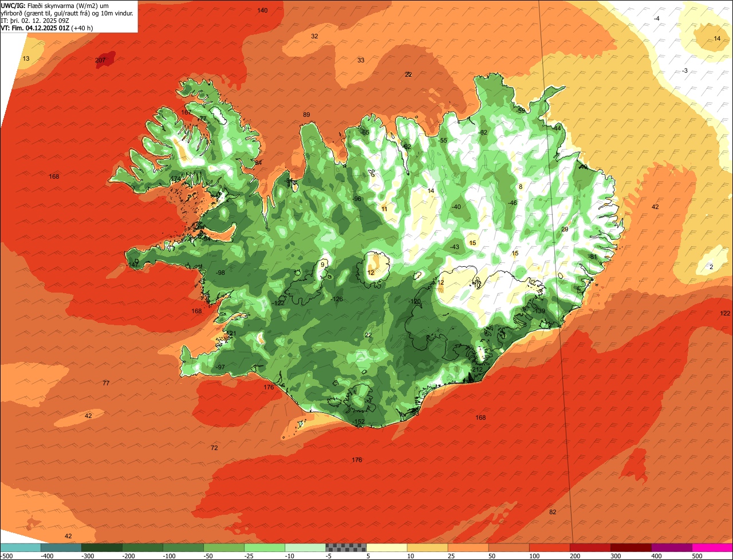Click the 29 value in east Iceland
The height and width of the screenshot is (560, 733).
click(x=565, y=229)
